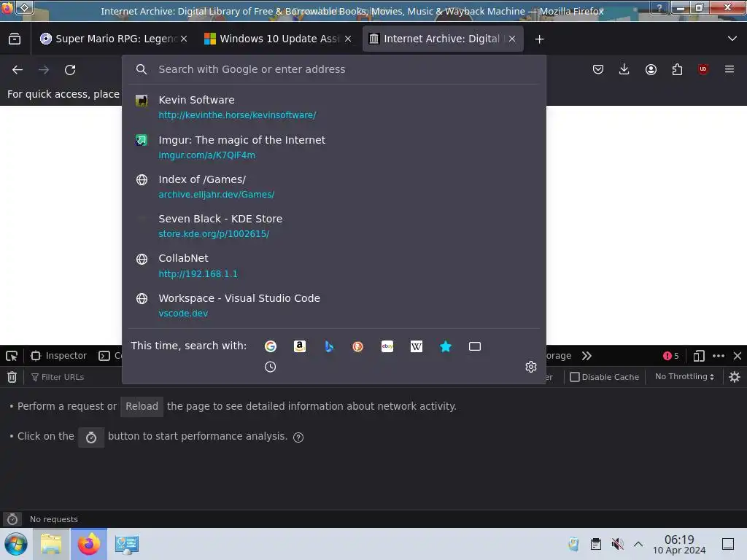Viewport: 747px width, 560px height.
Task: Open Seven Black - KDE Store suggestion
Action: [x=334, y=226]
